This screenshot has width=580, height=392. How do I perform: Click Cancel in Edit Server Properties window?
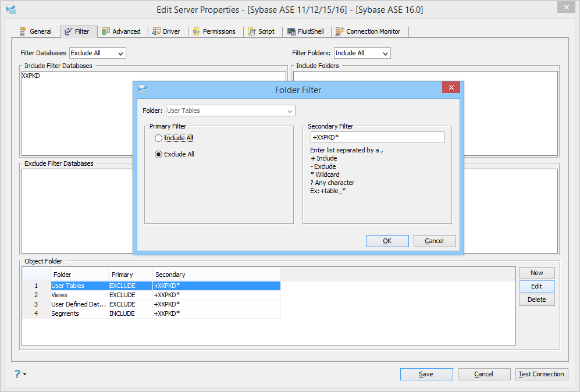coord(484,374)
